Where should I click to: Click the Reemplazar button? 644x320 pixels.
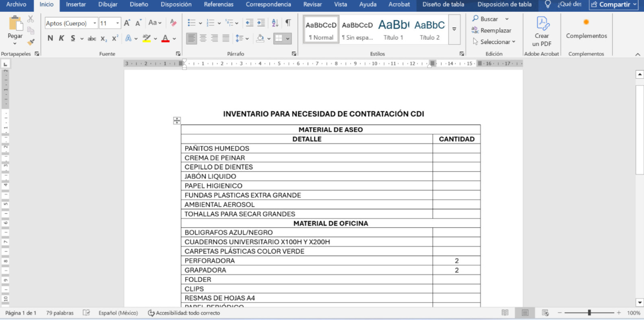[x=491, y=30]
